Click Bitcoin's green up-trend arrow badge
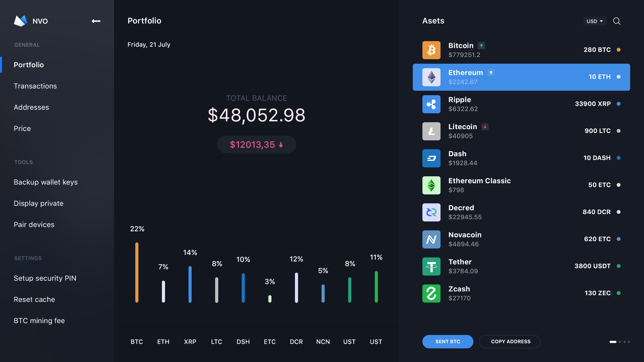Viewport: 644px width, 362px height. [481, 46]
